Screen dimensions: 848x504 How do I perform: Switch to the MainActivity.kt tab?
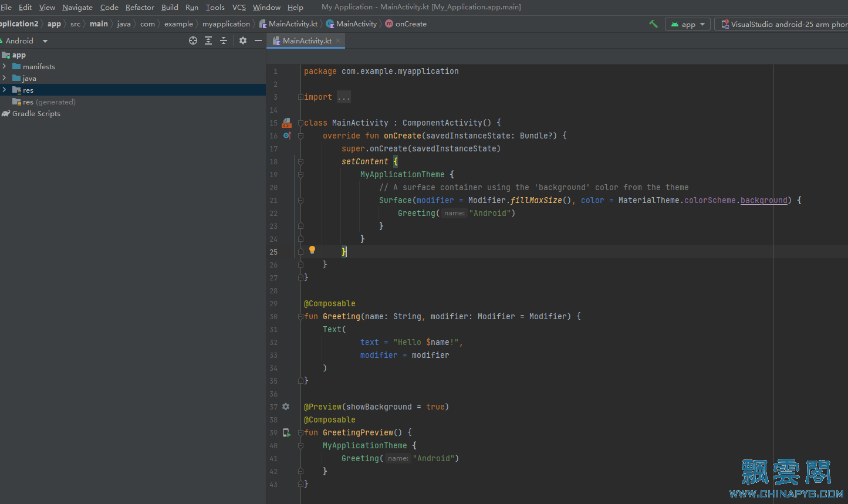[x=306, y=40]
